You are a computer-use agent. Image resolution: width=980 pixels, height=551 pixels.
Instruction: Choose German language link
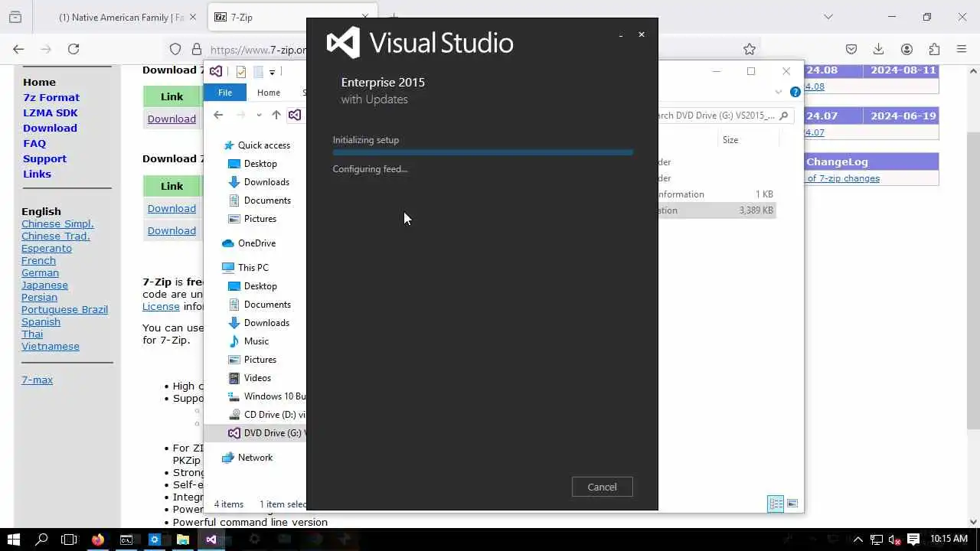(x=40, y=272)
